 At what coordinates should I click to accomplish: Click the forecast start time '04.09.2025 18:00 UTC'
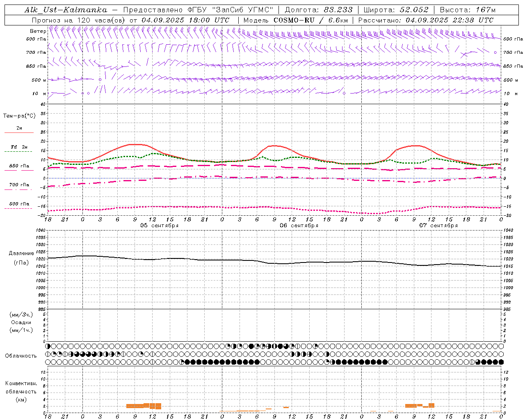pyautogui.click(x=185, y=20)
